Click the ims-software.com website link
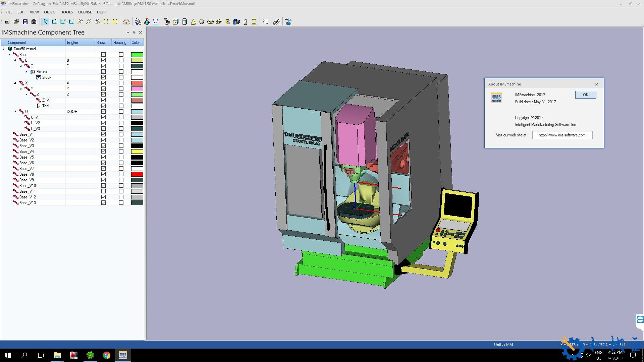644x362 pixels. pyautogui.click(x=562, y=135)
